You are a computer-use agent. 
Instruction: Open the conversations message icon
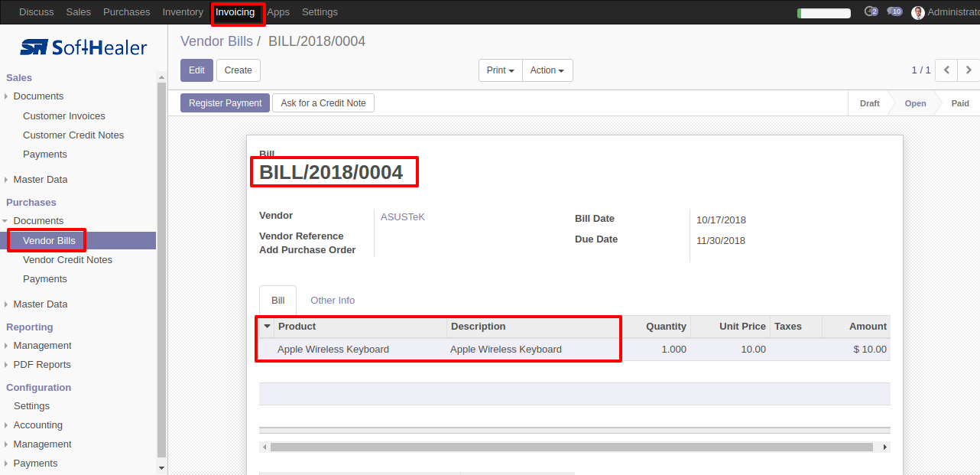point(894,12)
